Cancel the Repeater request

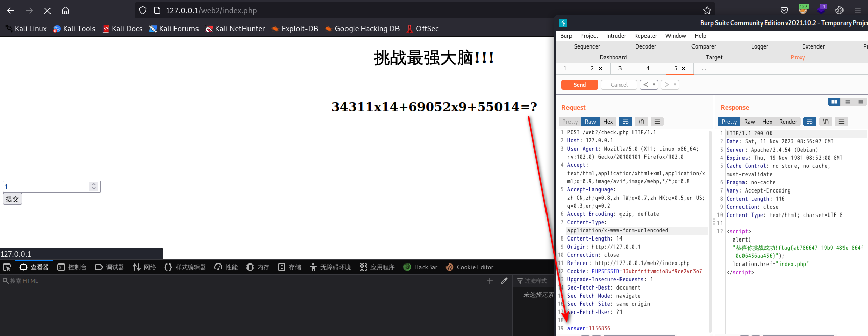pos(619,85)
